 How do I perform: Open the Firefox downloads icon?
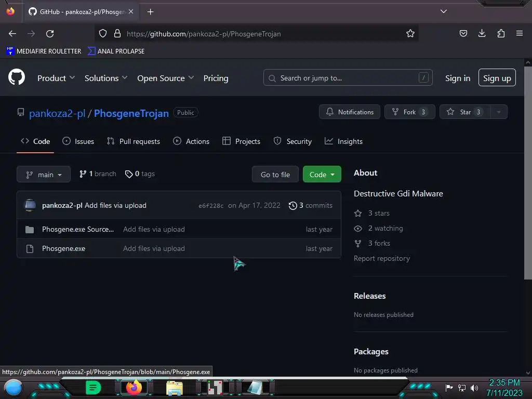tap(482, 33)
